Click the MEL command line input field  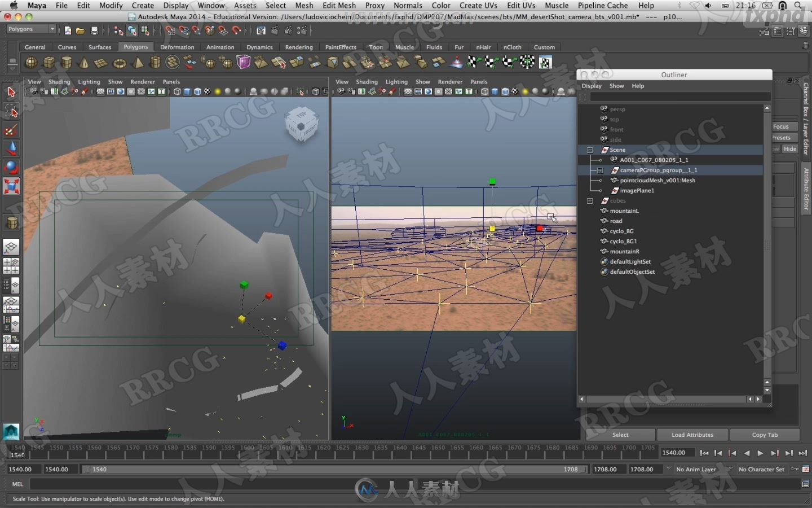[414, 484]
